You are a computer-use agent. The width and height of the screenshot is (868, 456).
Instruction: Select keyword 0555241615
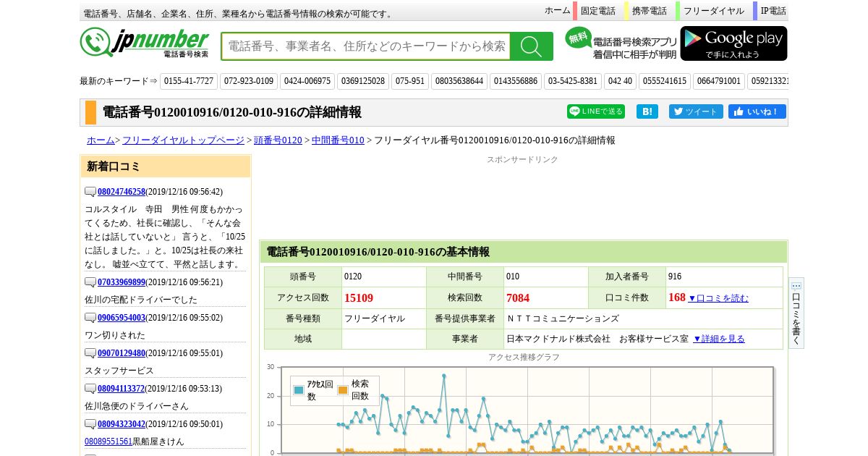click(664, 81)
